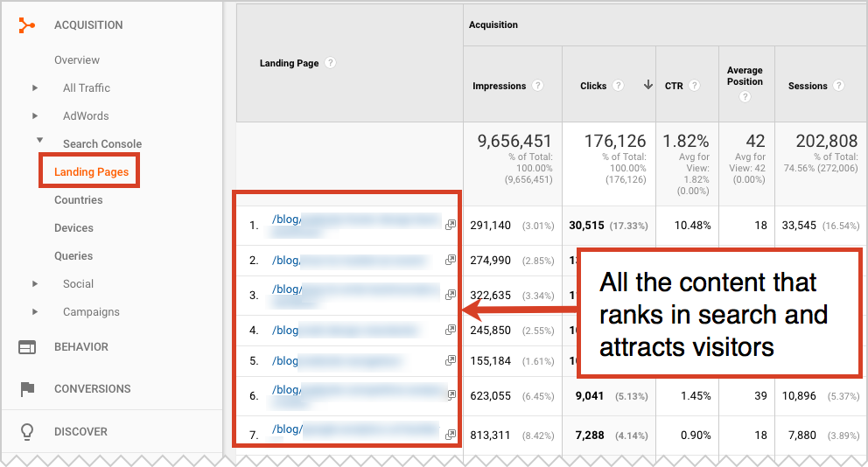The height and width of the screenshot is (467, 868).
Task: Collapse the Search Console submenu
Action: (39, 141)
